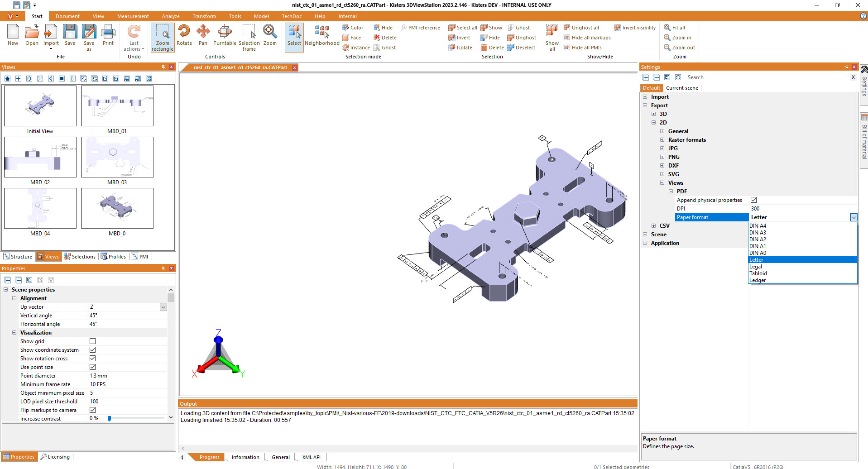The width and height of the screenshot is (868, 469).
Task: Collapse the Alignment properties group
Action: point(14,298)
